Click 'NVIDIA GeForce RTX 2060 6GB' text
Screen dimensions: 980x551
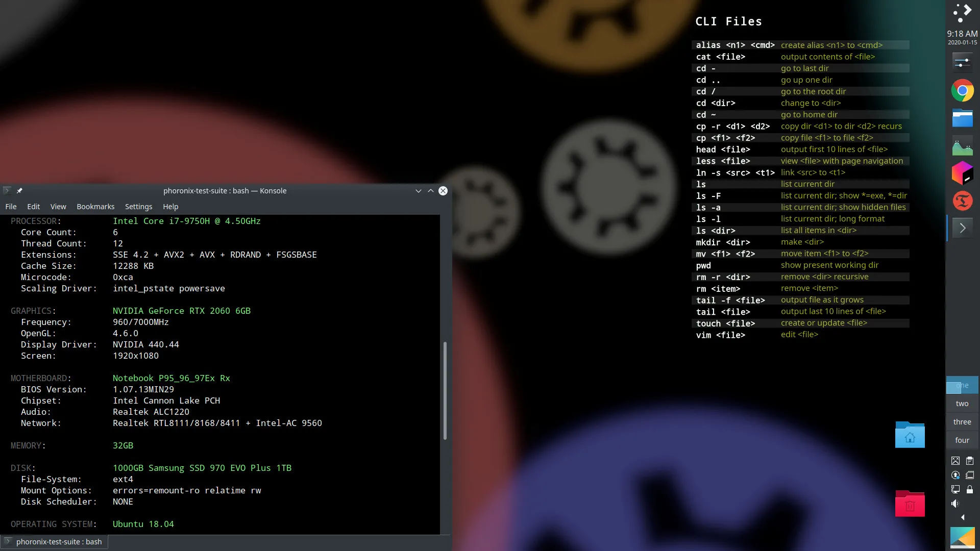pyautogui.click(x=182, y=311)
